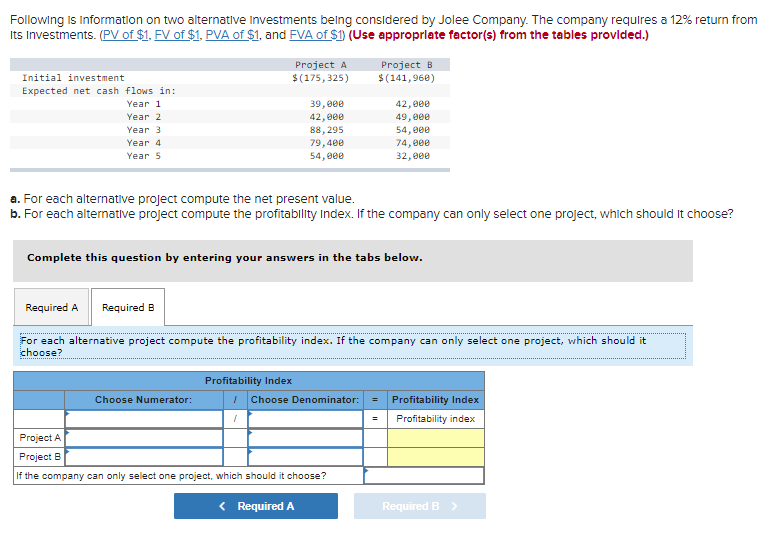
Task: Select Project A numerator input cell
Action: click(144, 438)
